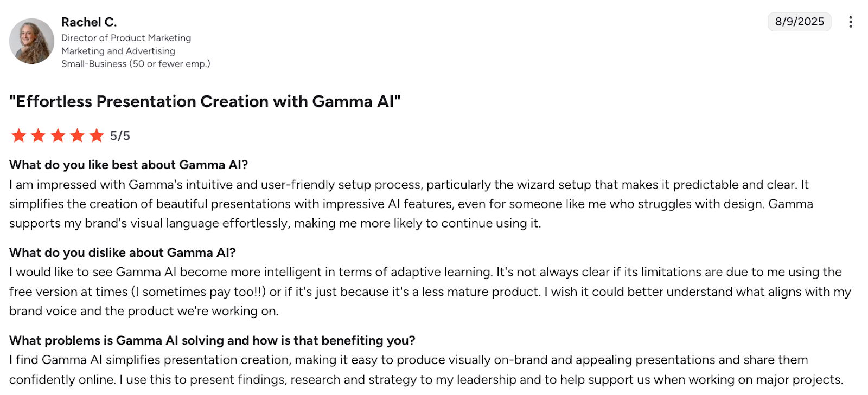Open the reviewer name Rachel C.
The width and height of the screenshot is (868, 395).
(88, 22)
